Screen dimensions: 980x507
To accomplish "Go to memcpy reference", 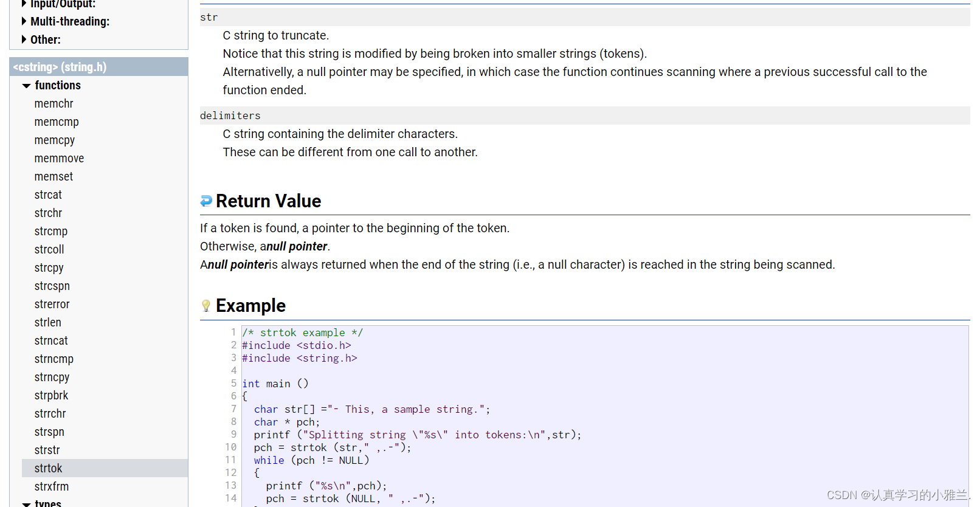I will tap(54, 140).
